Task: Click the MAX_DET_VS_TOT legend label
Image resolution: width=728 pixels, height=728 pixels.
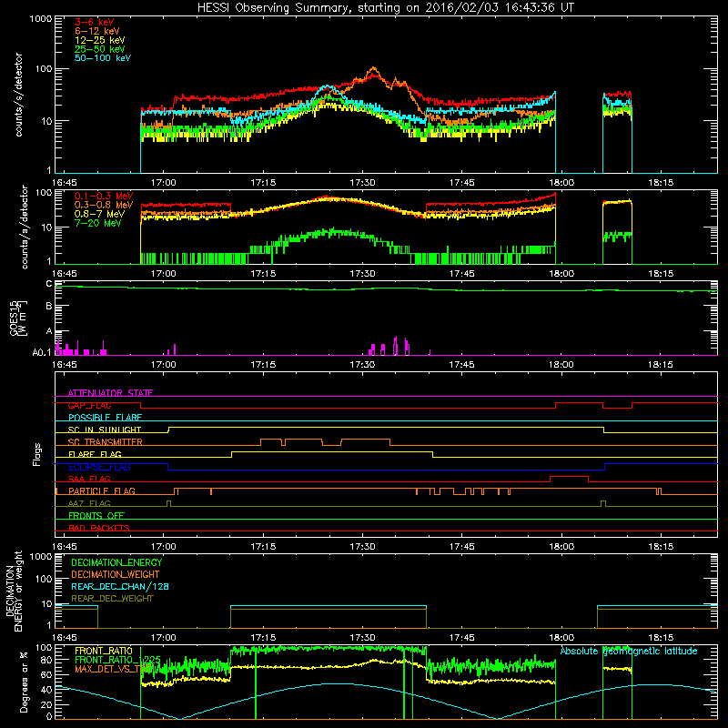Action: [x=113, y=669]
